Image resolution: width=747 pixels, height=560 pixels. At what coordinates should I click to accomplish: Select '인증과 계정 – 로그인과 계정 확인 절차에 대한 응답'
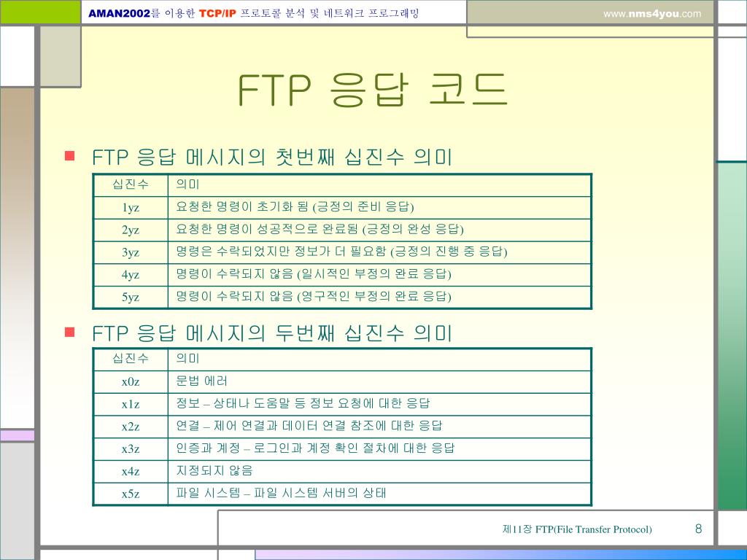click(x=315, y=448)
